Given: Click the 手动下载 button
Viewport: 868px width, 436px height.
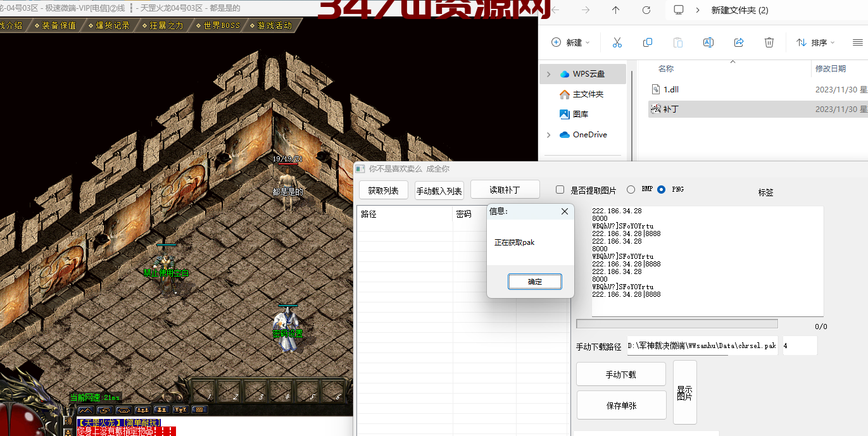Looking at the screenshot, I should click(621, 374).
